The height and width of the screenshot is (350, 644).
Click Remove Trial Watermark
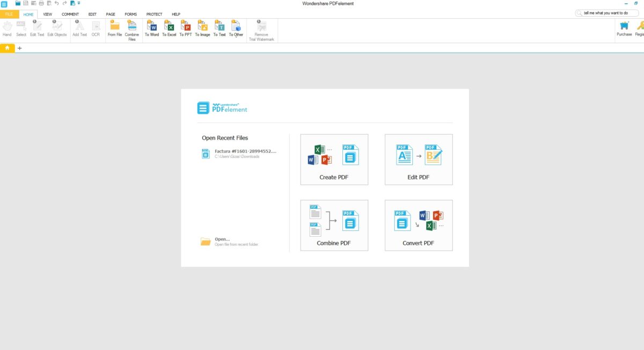[x=261, y=30]
